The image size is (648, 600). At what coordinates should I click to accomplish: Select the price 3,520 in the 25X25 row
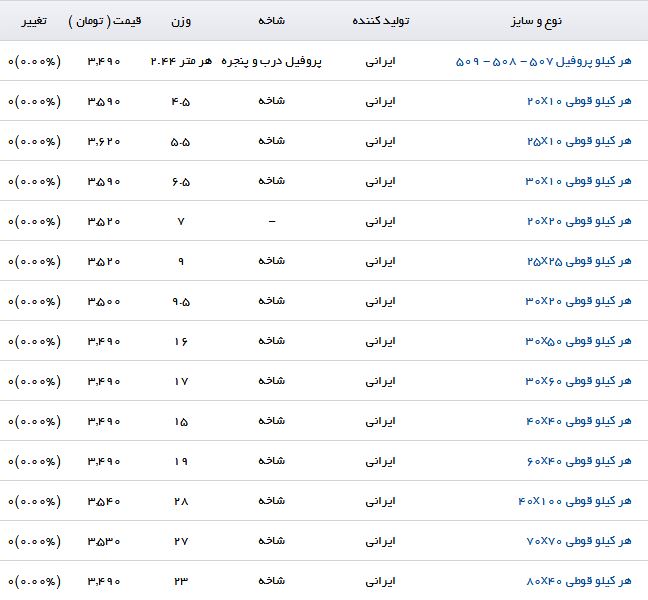(104, 262)
